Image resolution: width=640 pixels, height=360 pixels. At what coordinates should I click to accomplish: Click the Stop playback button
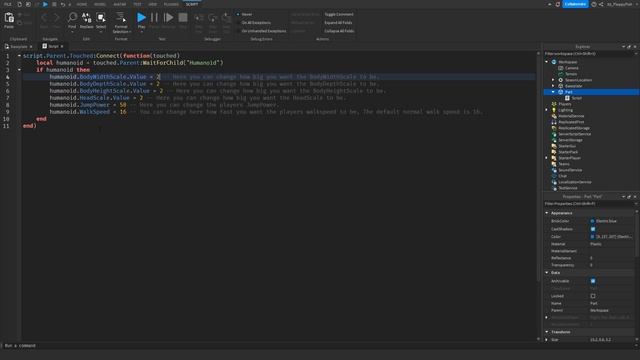click(x=183, y=18)
